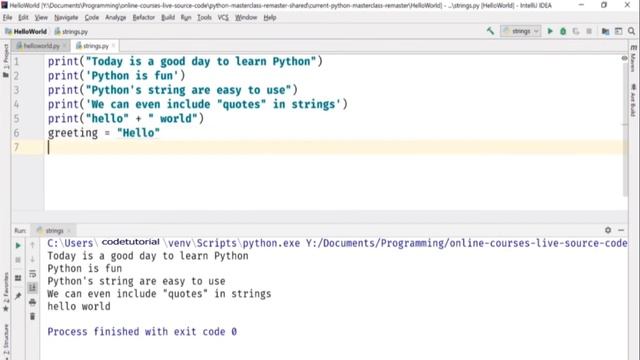Run strings with the green play icon in the top toolbar
Image resolution: width=640 pixels, height=360 pixels.
[x=550, y=31]
